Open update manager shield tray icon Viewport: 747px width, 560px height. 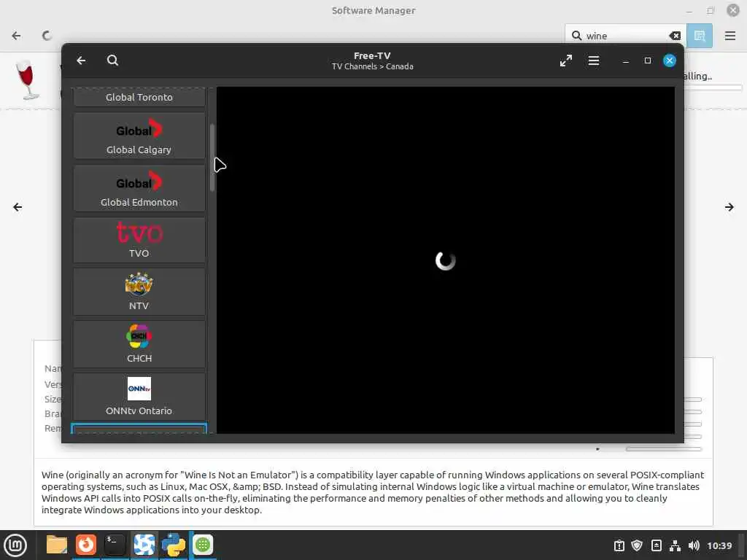point(637,545)
